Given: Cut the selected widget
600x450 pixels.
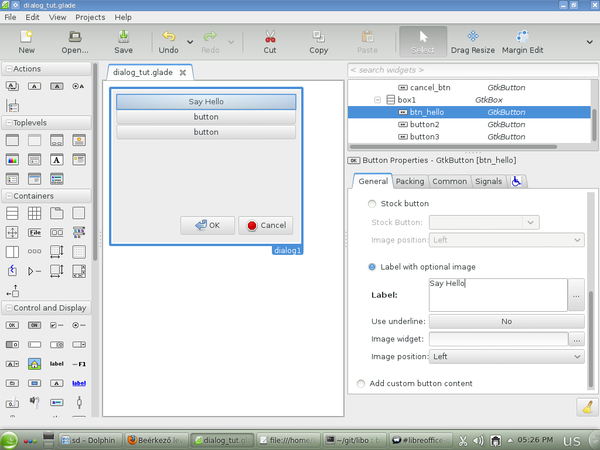Looking at the screenshot, I should 270,42.
